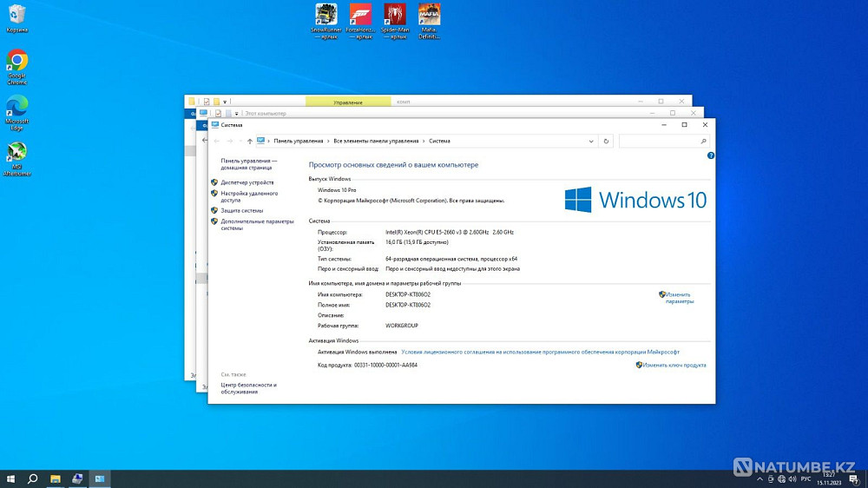Open the notification center icon
This screenshot has height=488, width=868.
click(x=854, y=479)
